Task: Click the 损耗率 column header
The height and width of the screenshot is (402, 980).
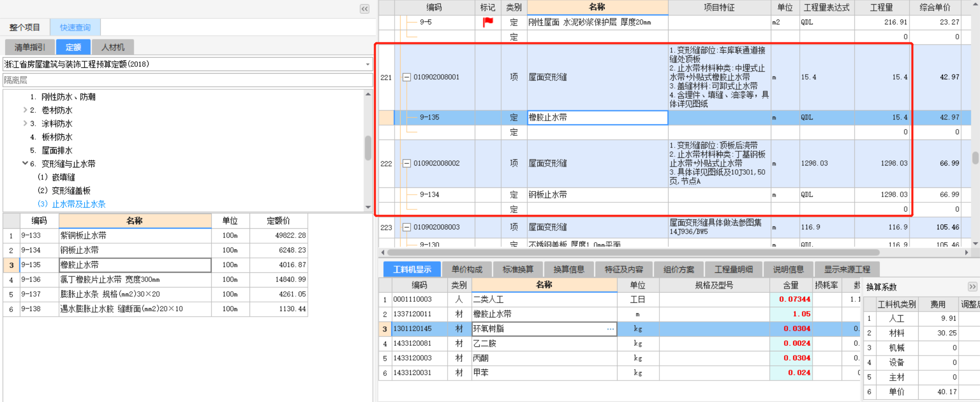Action: click(x=826, y=285)
